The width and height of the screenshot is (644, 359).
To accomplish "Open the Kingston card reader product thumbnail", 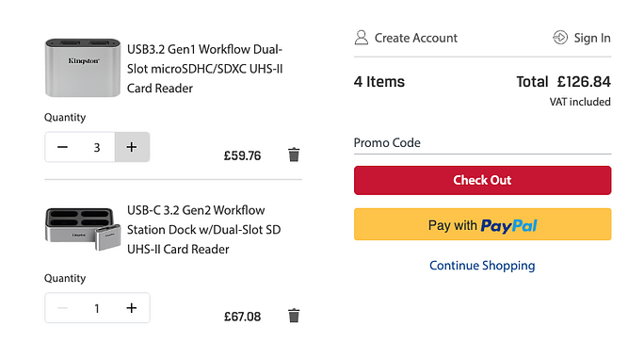I will [x=83, y=68].
